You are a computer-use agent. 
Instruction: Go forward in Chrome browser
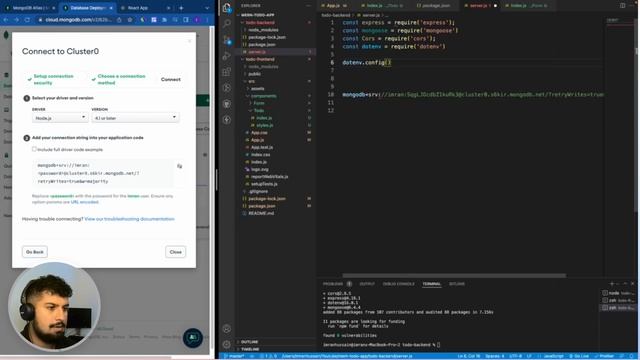pos(17,20)
